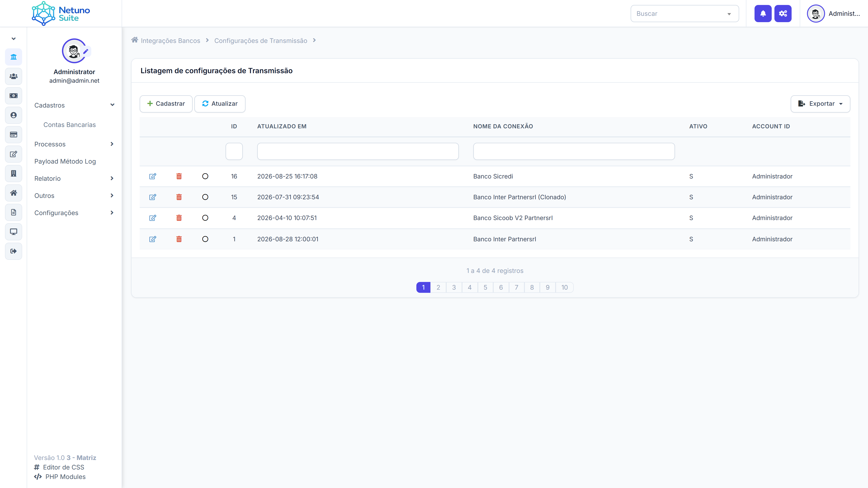This screenshot has width=868, height=488.
Task: Delete the Banco Sicredi row
Action: point(179,176)
